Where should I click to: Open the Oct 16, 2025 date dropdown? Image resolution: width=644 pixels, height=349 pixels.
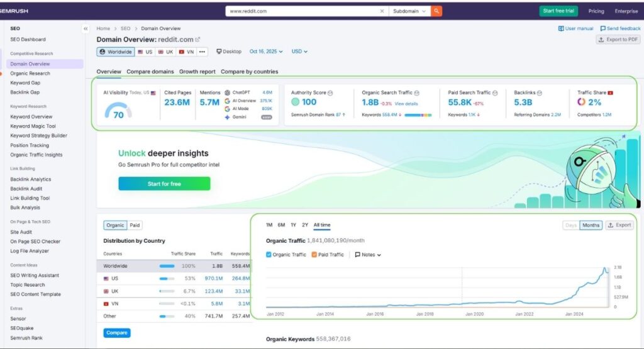tap(266, 52)
